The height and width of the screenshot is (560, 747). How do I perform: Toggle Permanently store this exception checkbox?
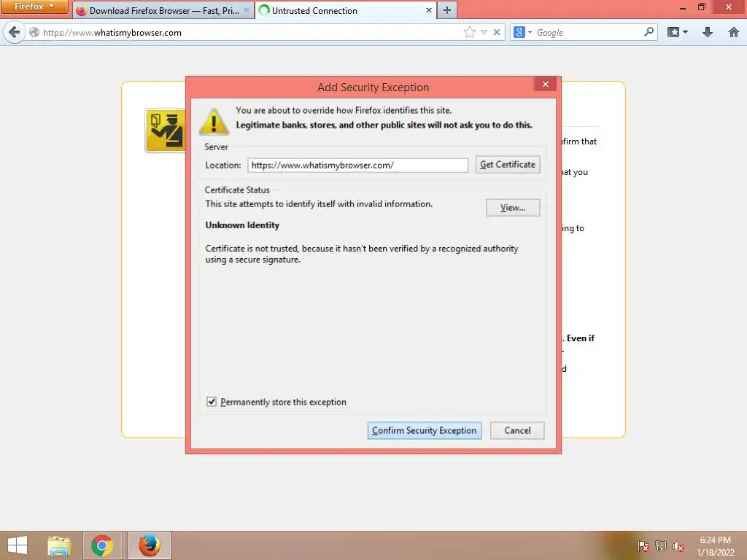click(212, 402)
